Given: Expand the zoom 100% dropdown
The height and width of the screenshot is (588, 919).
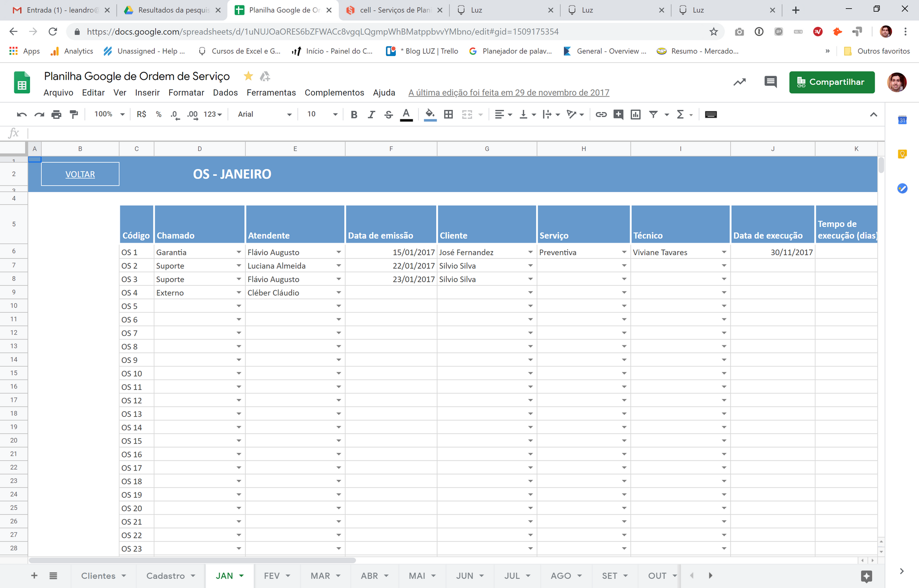Looking at the screenshot, I should [109, 114].
